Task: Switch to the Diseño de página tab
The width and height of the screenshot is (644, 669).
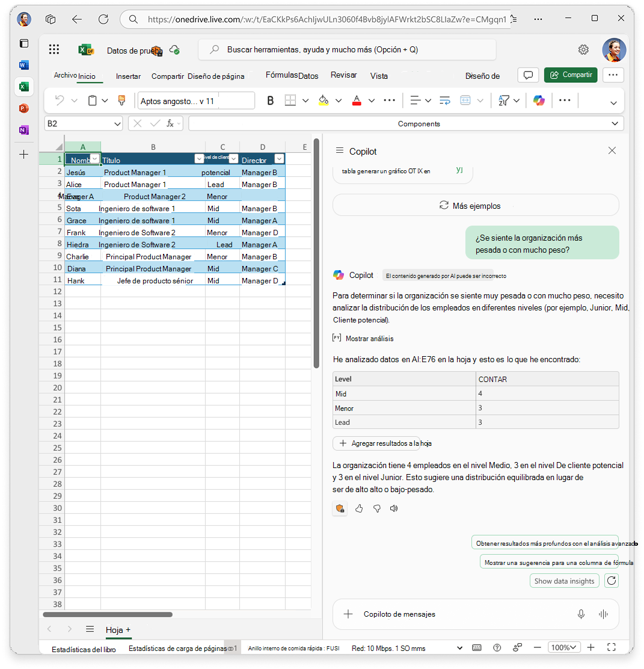Action: click(x=216, y=76)
